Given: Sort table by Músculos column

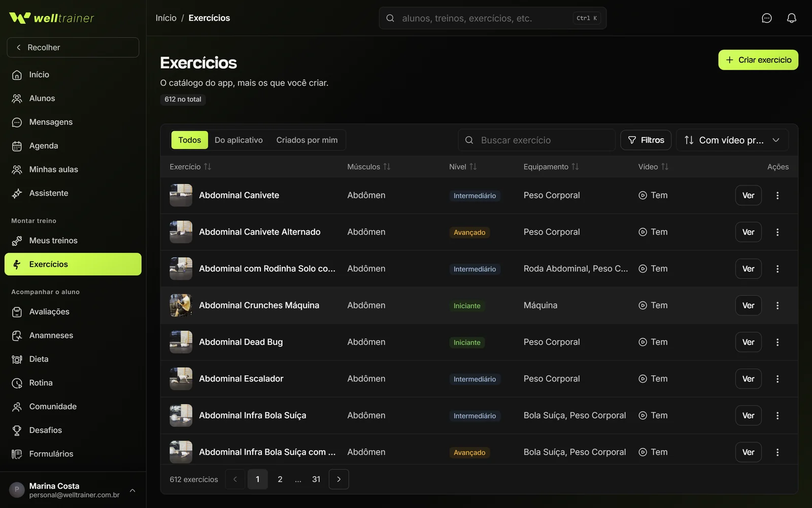Looking at the screenshot, I should tap(369, 167).
